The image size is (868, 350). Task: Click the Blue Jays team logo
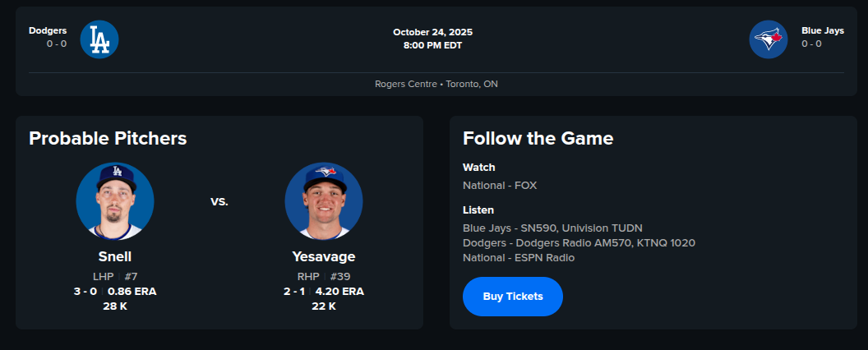769,39
